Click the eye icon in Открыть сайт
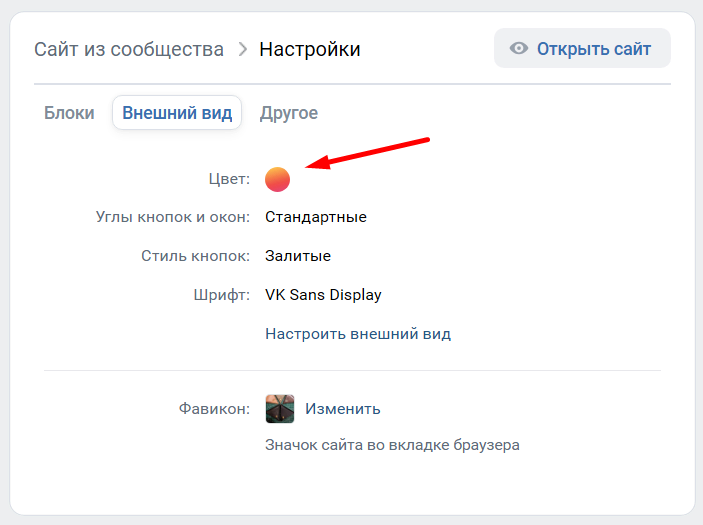 (519, 48)
